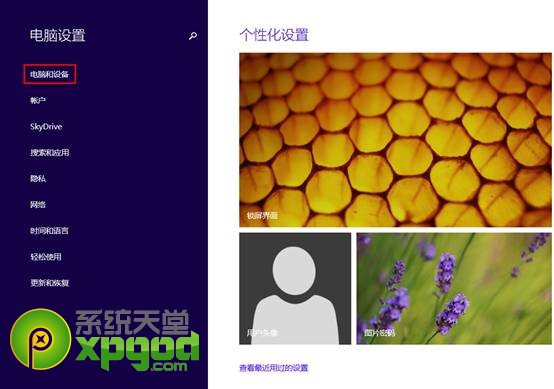Go to 隐私 settings

tap(38, 178)
